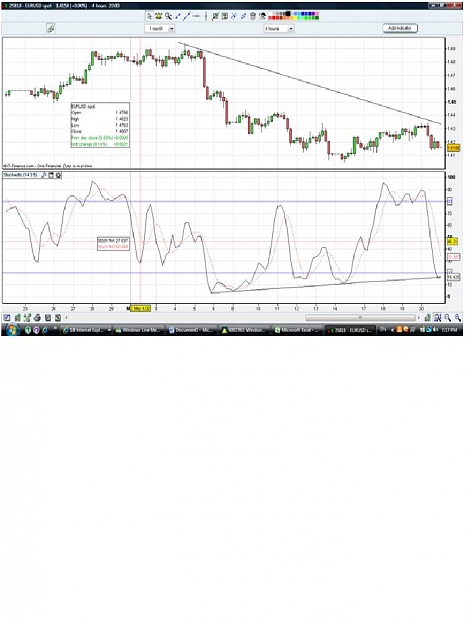Viewport: 469px width, 625px height.
Task: Select the horizontal line drawing tool
Action: [x=196, y=16]
